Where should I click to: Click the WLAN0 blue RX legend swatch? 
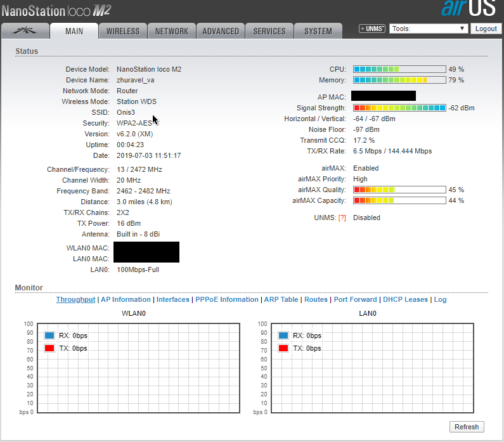point(49,335)
